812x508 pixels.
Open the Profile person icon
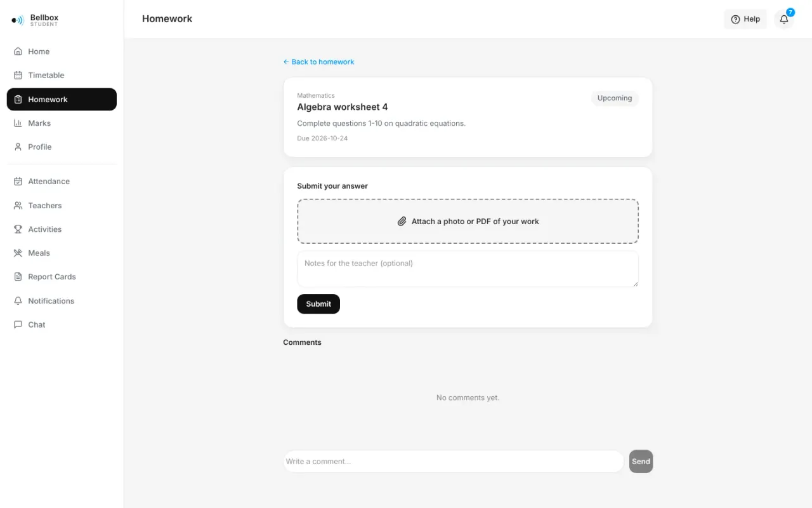coord(18,147)
